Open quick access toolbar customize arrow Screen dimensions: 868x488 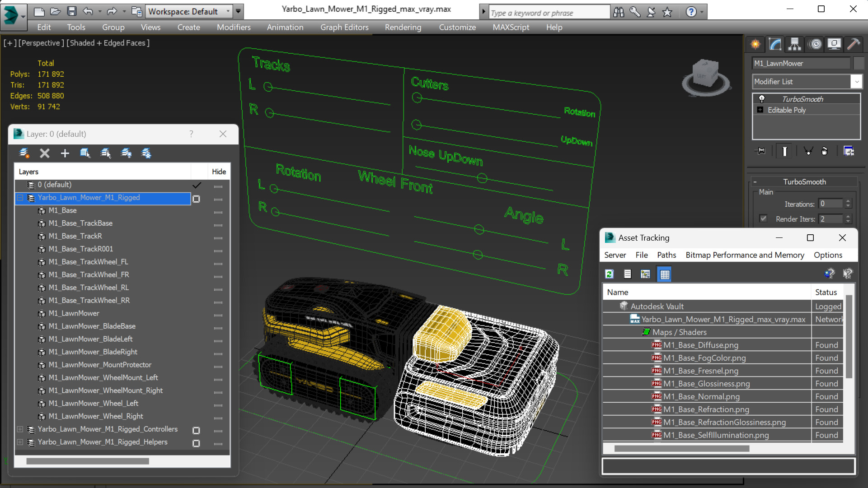pos(238,11)
